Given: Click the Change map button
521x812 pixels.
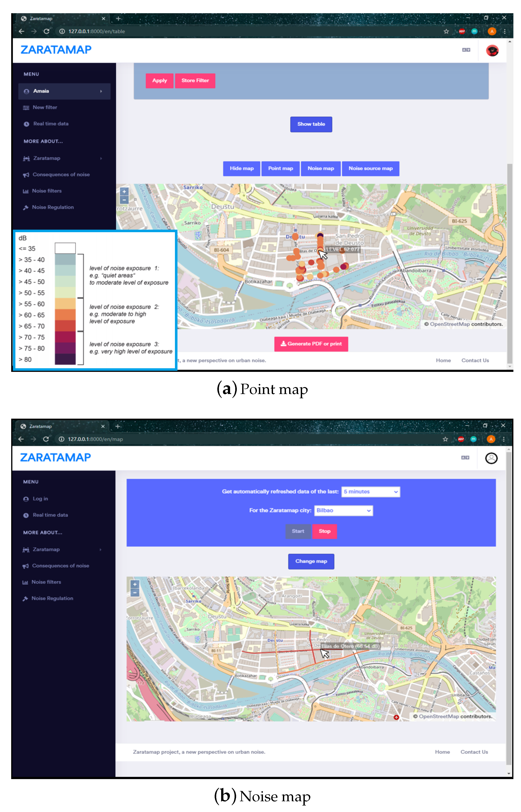Looking at the screenshot, I should coord(311,561).
